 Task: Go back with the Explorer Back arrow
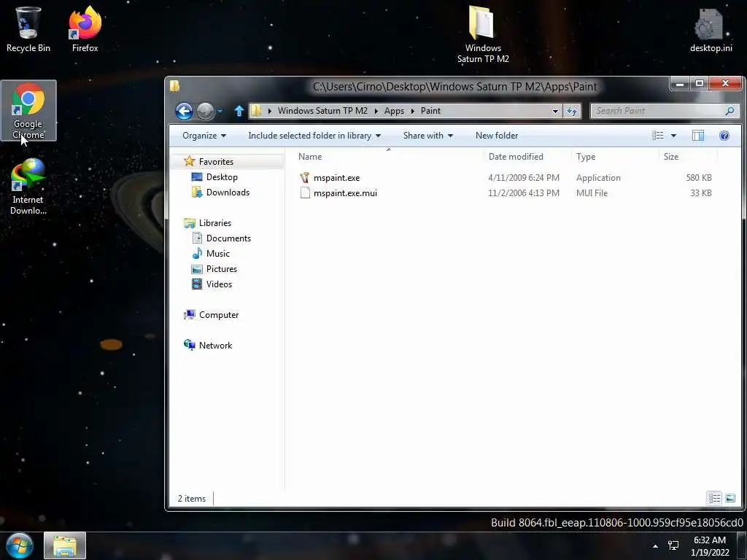(x=184, y=112)
